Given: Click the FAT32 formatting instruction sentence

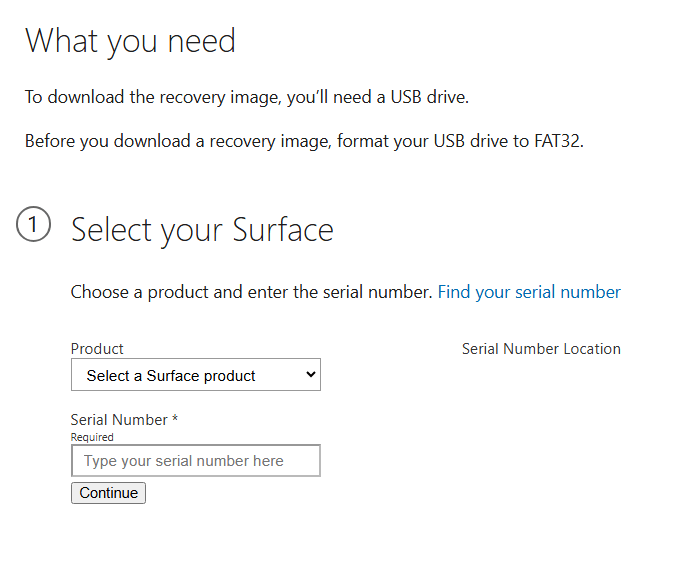Looking at the screenshot, I should pyautogui.click(x=304, y=141).
